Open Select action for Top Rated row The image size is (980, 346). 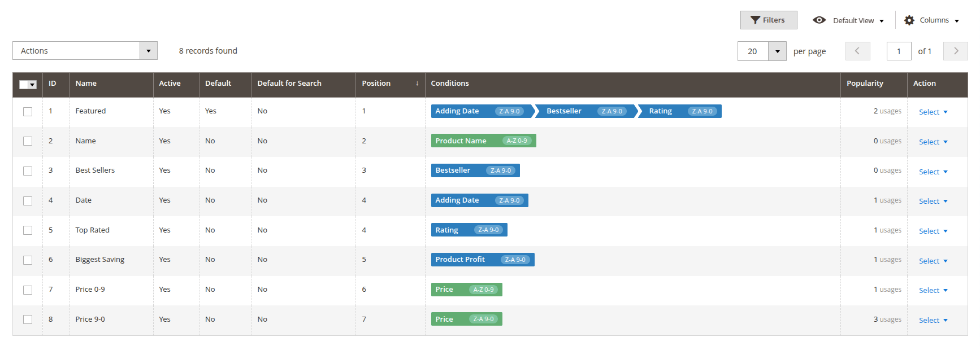pyautogui.click(x=933, y=231)
